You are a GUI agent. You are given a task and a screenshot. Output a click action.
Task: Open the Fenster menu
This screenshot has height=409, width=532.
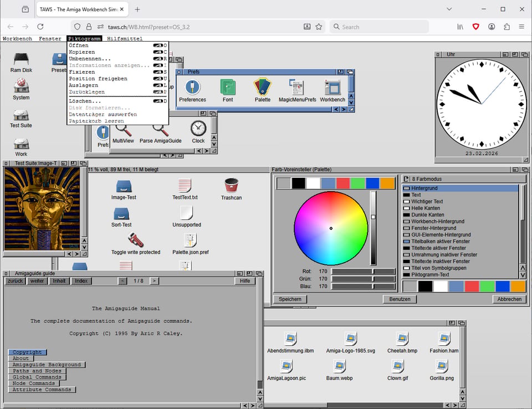[50, 39]
